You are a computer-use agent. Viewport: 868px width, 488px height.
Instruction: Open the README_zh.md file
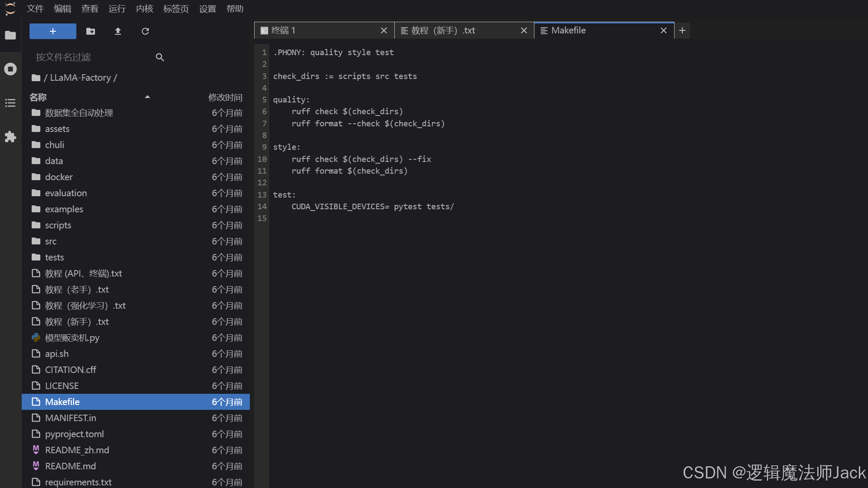click(77, 450)
